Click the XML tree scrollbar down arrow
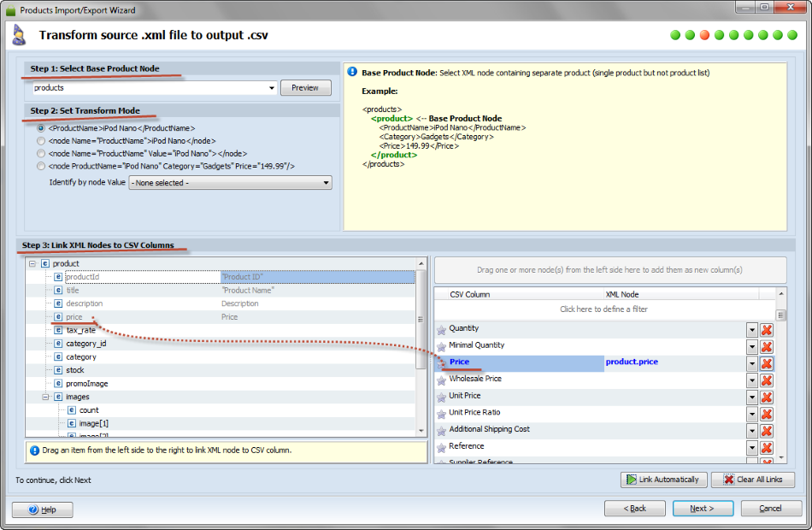The height and width of the screenshot is (530, 812). pyautogui.click(x=421, y=431)
